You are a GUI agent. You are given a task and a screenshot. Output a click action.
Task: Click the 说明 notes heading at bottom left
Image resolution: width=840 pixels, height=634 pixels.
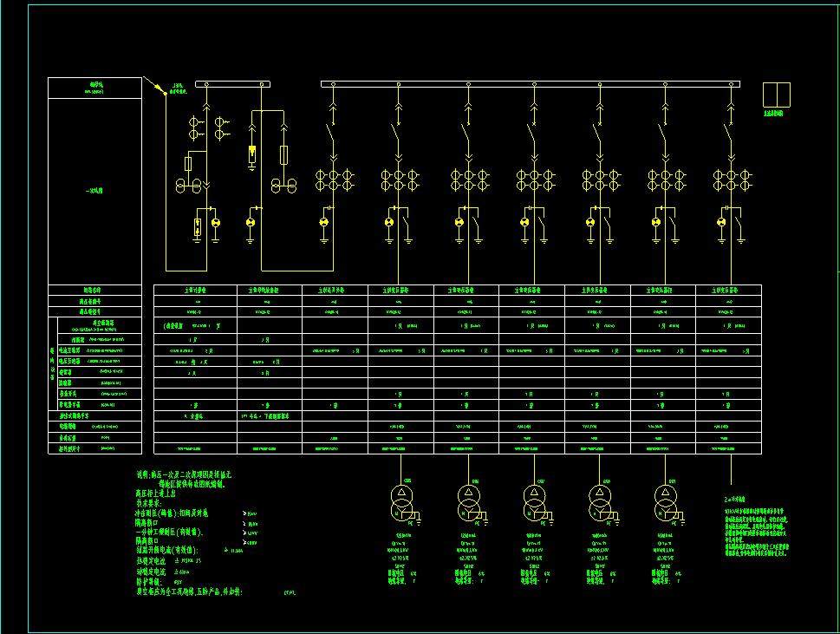(x=183, y=480)
